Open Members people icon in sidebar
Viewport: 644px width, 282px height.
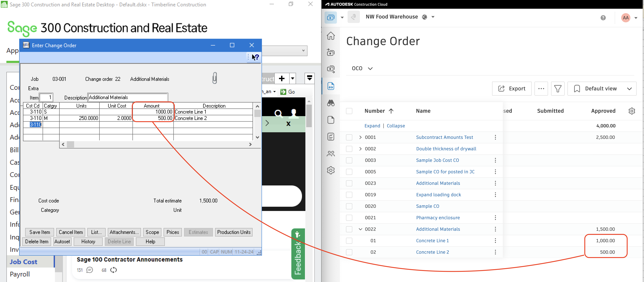tap(331, 154)
